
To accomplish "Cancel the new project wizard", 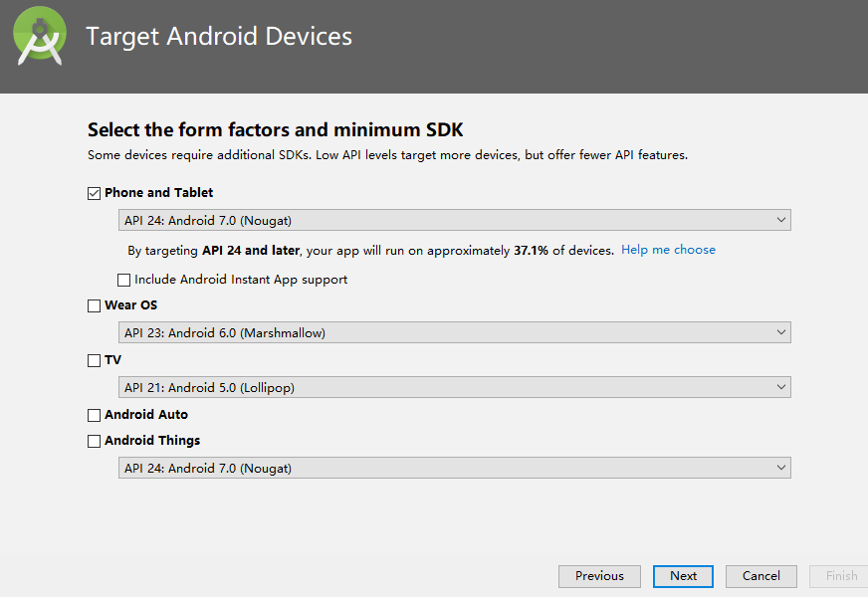I will [x=761, y=576].
